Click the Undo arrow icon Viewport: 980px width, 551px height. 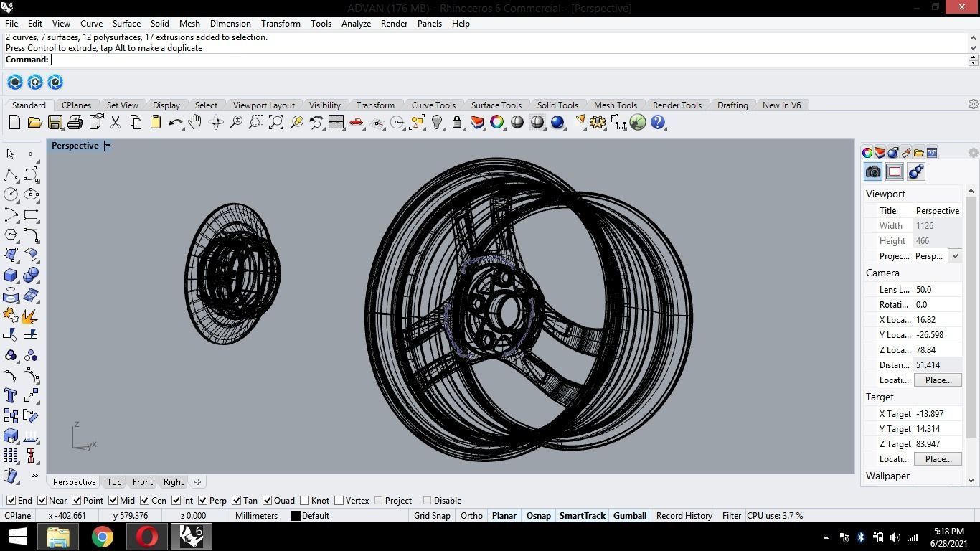pos(175,123)
